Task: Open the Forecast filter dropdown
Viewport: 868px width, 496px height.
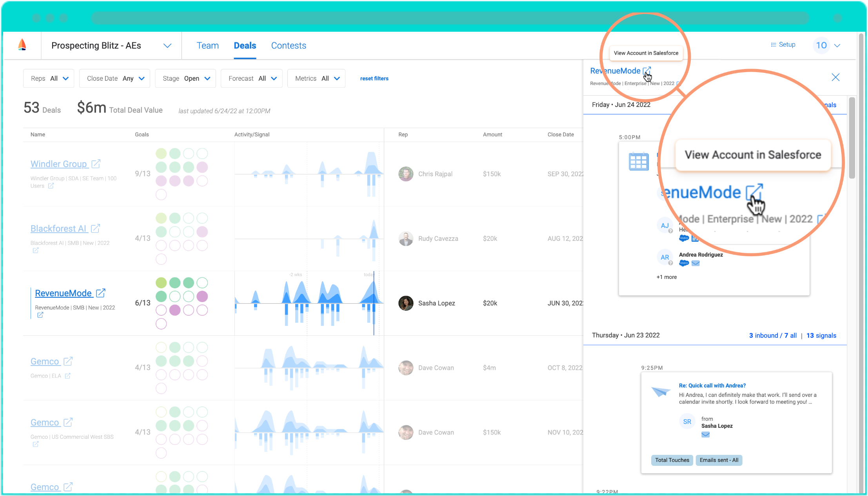Action: 252,78
